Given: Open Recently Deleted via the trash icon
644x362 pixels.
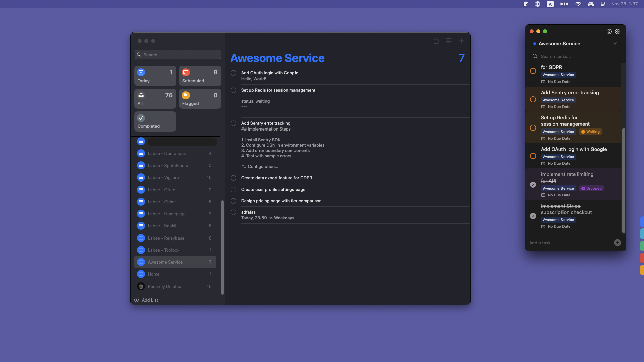Looking at the screenshot, I should [141, 286].
